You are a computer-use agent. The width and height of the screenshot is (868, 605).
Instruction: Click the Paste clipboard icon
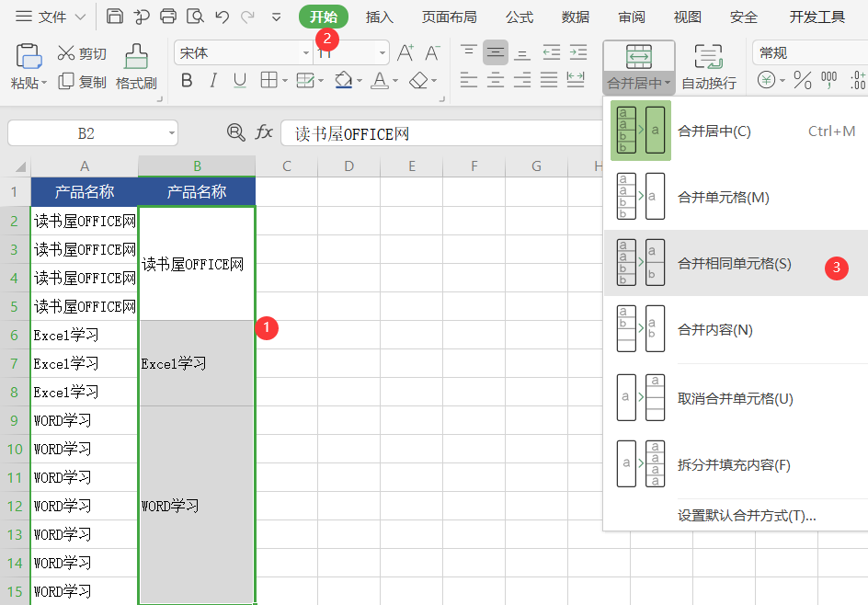click(29, 56)
